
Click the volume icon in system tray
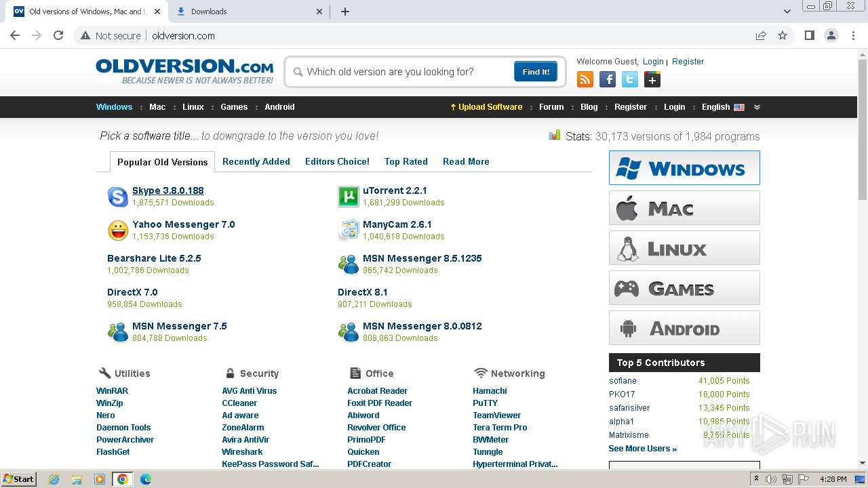771,479
